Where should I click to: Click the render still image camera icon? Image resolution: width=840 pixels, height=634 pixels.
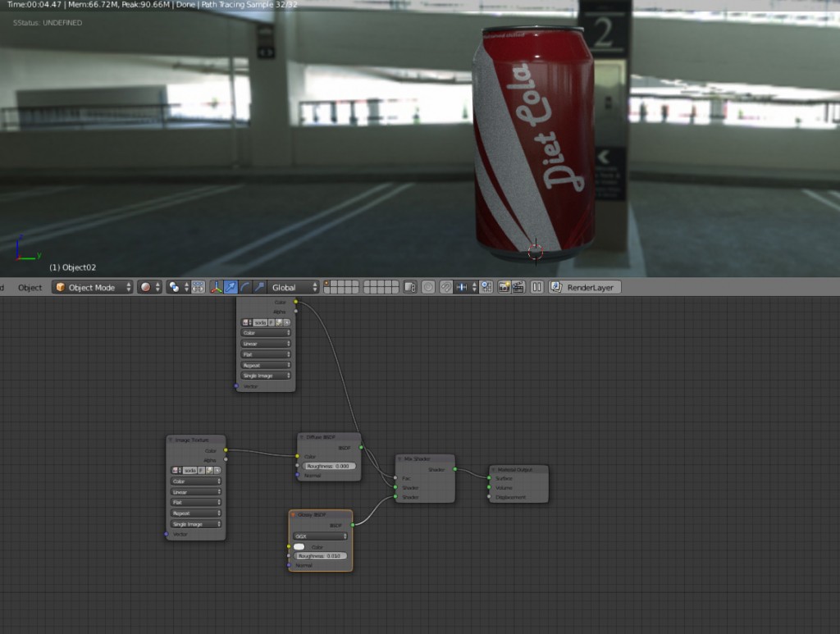tap(505, 287)
